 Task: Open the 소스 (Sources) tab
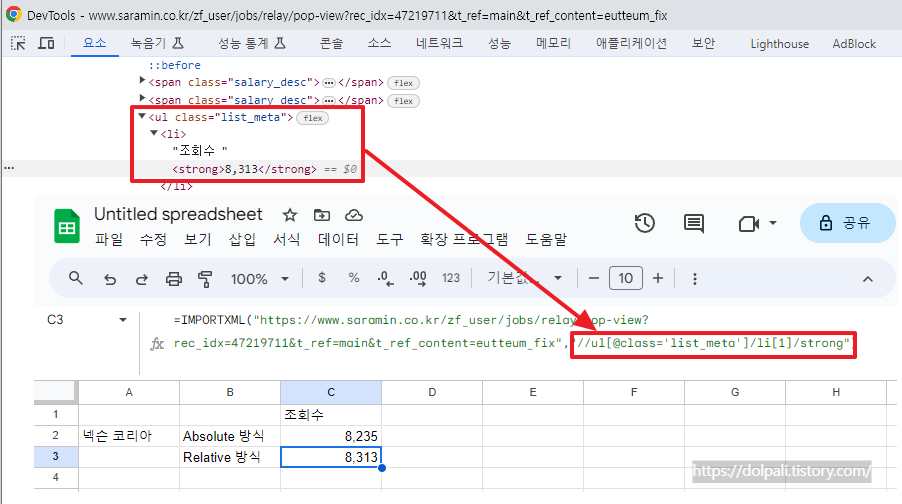click(x=379, y=43)
